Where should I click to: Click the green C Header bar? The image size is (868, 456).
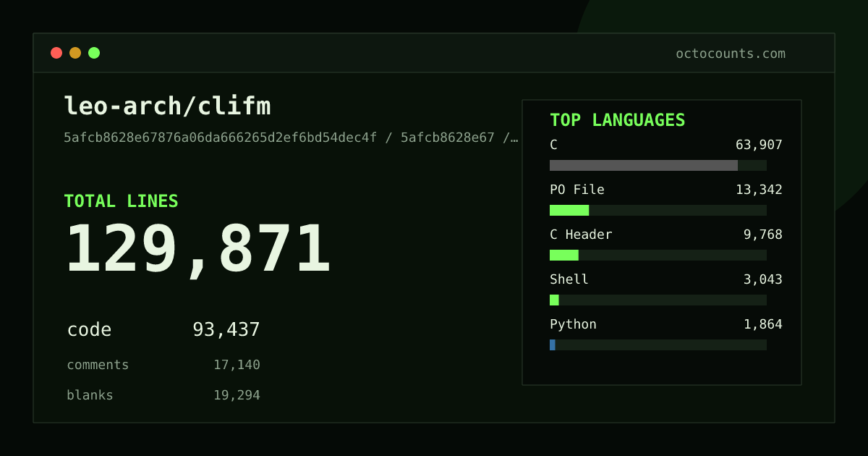click(564, 255)
